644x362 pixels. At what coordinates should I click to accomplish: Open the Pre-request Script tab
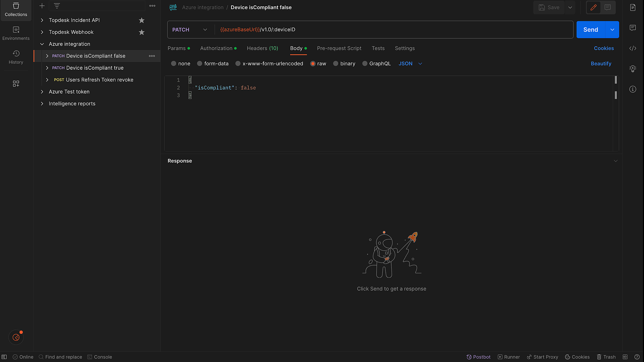point(339,48)
